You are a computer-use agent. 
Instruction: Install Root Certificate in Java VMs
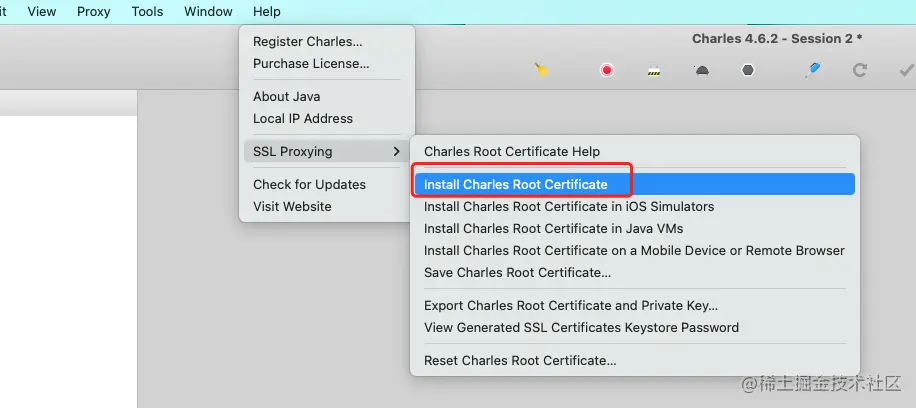(x=635, y=229)
